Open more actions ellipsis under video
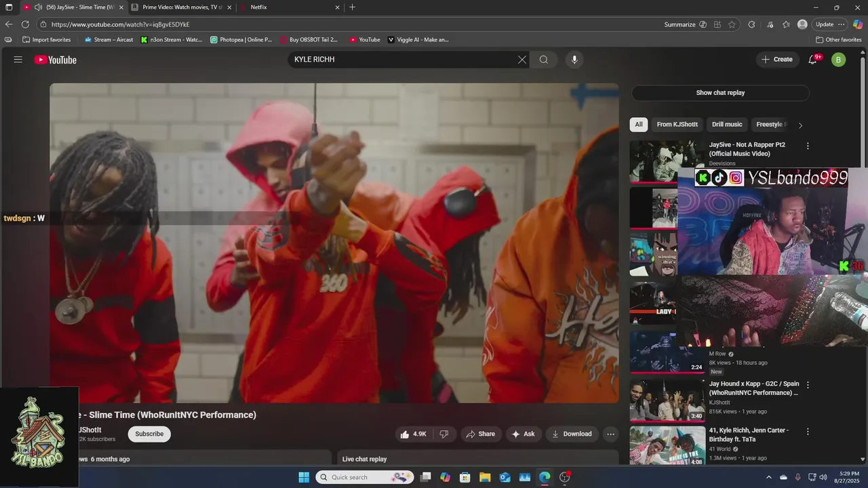 point(610,434)
